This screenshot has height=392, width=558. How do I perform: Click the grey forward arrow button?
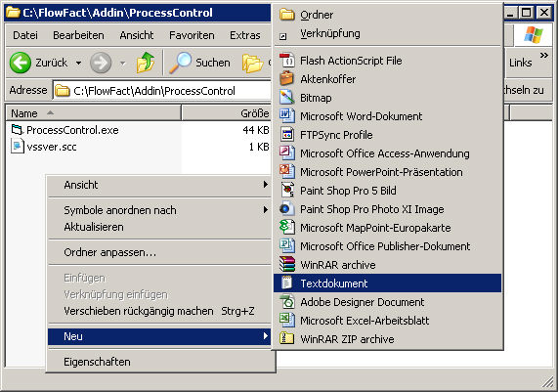[x=101, y=63]
